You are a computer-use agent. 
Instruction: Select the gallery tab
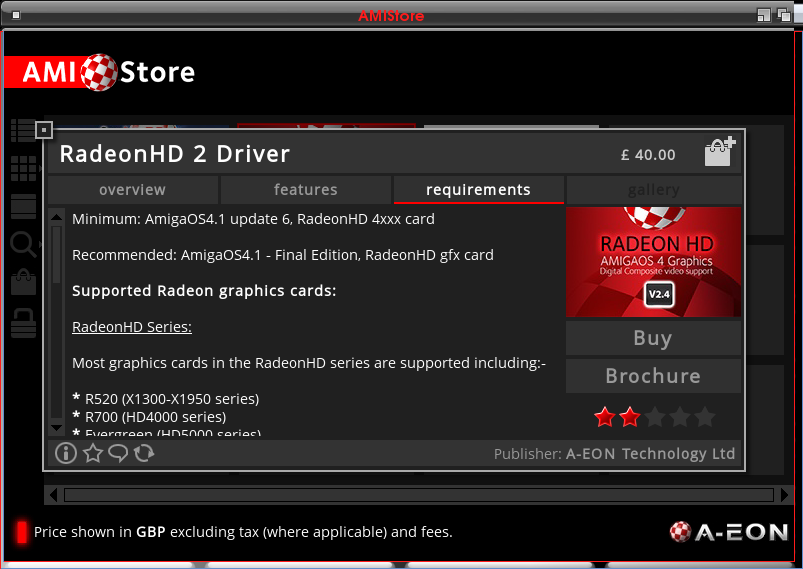click(x=653, y=190)
